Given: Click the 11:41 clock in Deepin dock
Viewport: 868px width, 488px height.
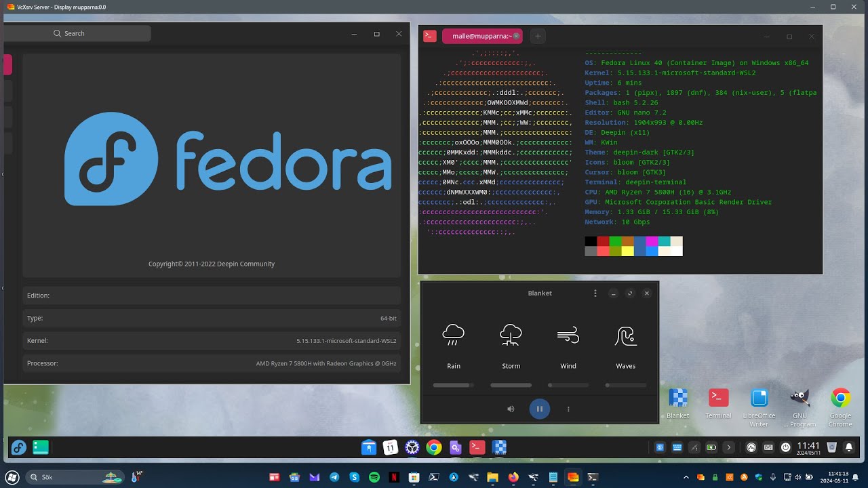Looking at the screenshot, I should 808,447.
